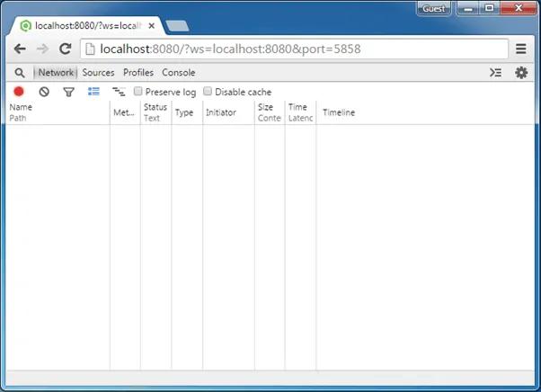
Task: Click the browser forward arrow
Action: pyautogui.click(x=43, y=49)
